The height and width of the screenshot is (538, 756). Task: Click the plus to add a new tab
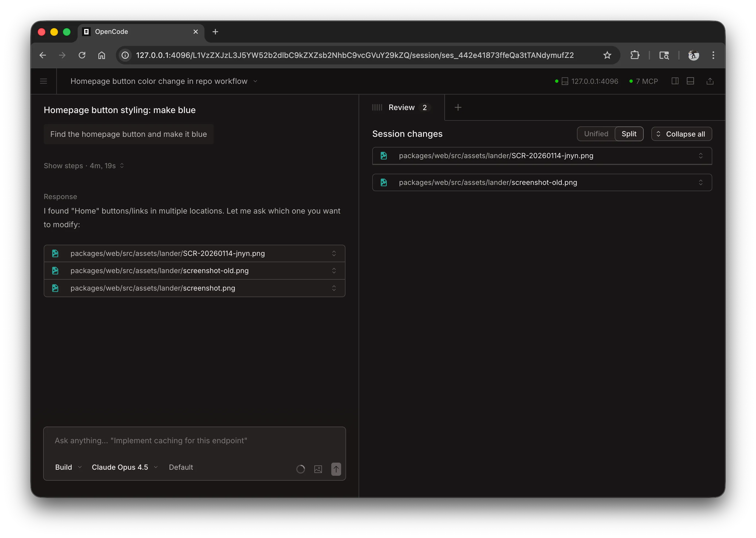click(x=458, y=107)
